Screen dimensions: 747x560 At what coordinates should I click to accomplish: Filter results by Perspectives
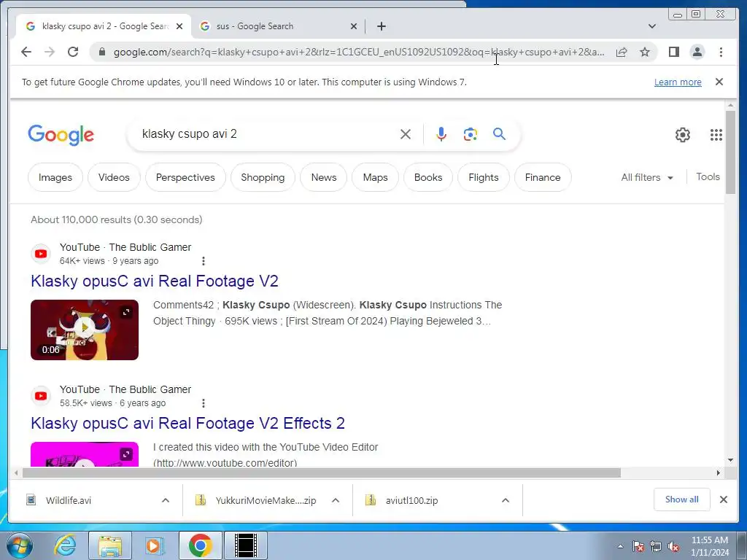coord(185,177)
